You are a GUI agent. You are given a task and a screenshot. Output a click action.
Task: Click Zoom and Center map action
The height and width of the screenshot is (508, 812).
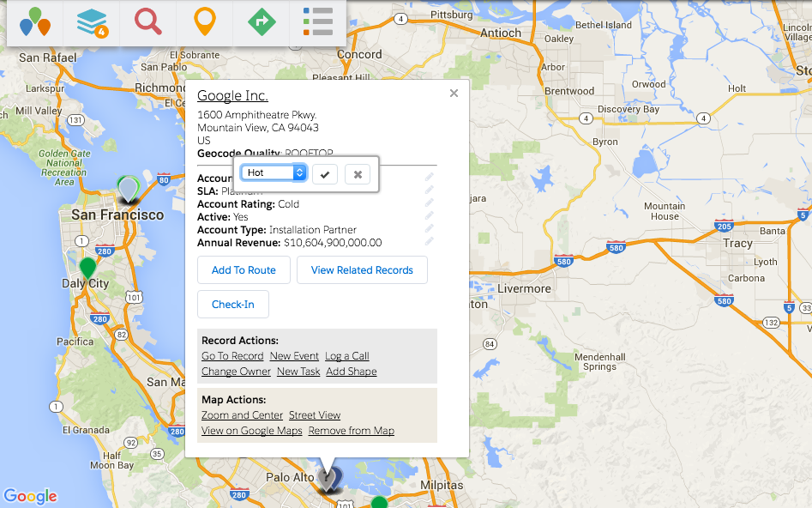coord(242,415)
